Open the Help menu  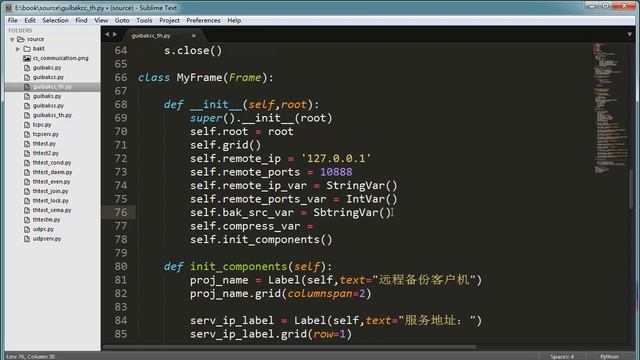tap(234, 20)
